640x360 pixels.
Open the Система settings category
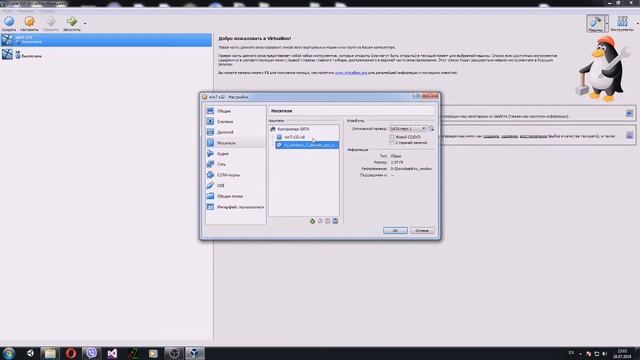(x=236, y=122)
